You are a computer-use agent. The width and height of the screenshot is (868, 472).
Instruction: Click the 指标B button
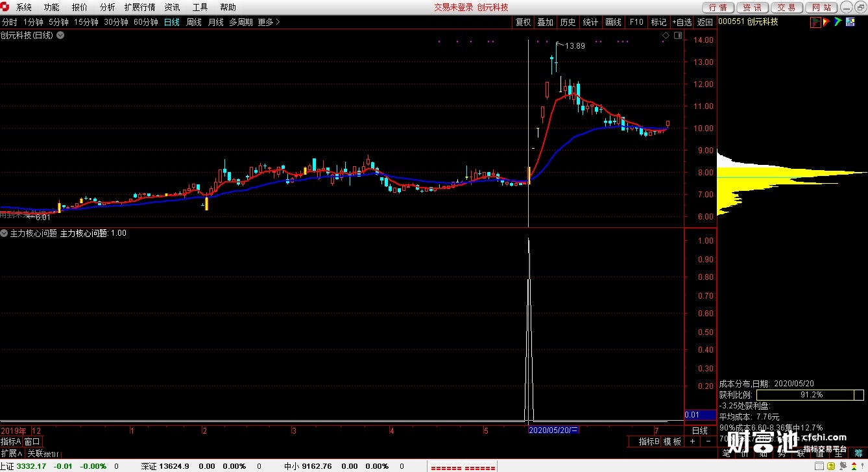point(649,441)
